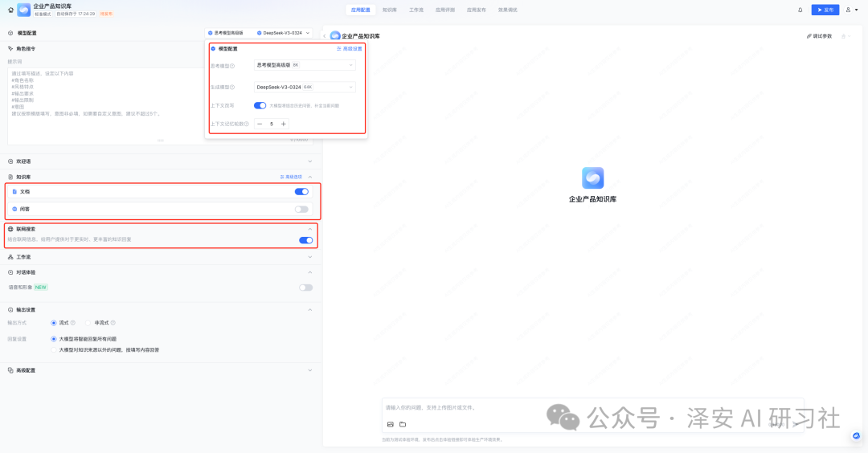Expand the 欢迎语 section
868x453 pixels.
pos(310,161)
